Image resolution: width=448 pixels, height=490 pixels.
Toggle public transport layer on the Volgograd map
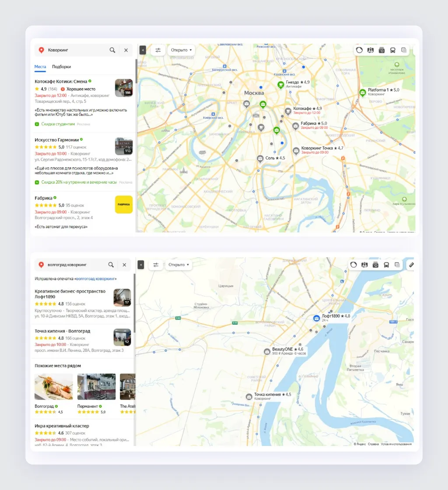[x=386, y=265]
